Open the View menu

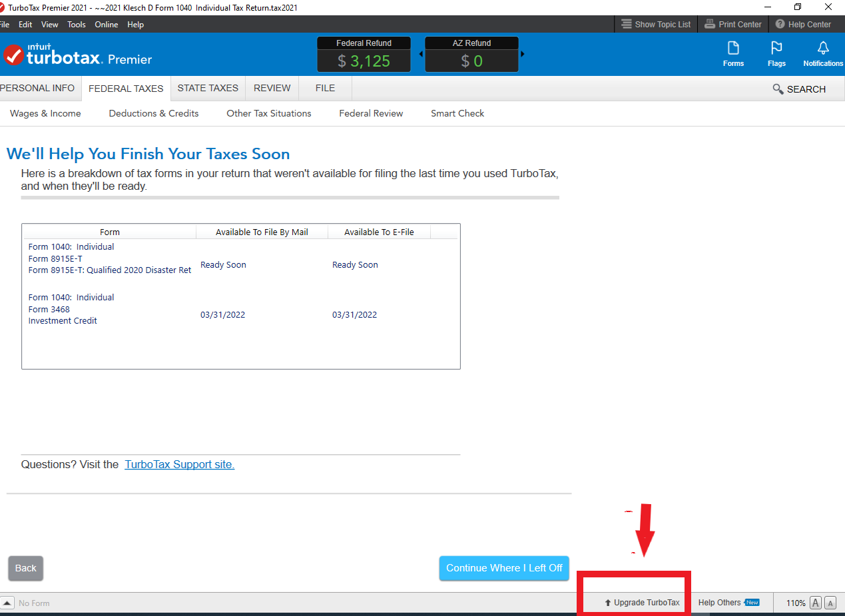click(50, 25)
